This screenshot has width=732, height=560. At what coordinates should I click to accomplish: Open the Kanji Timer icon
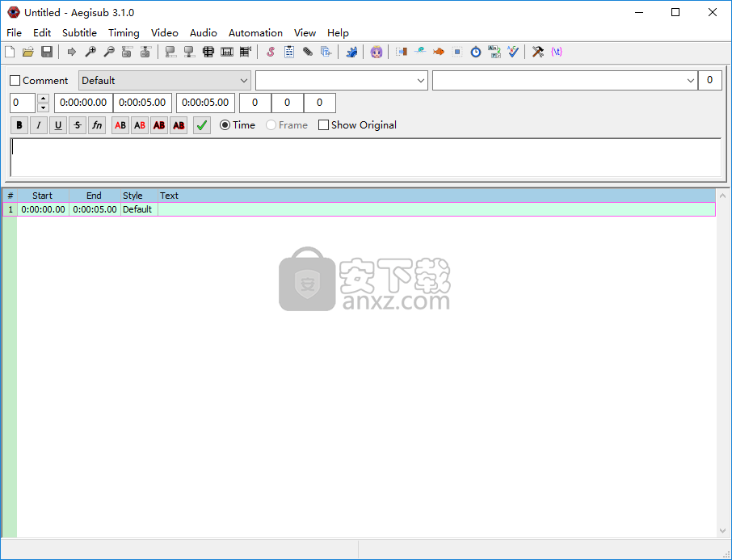click(494, 52)
